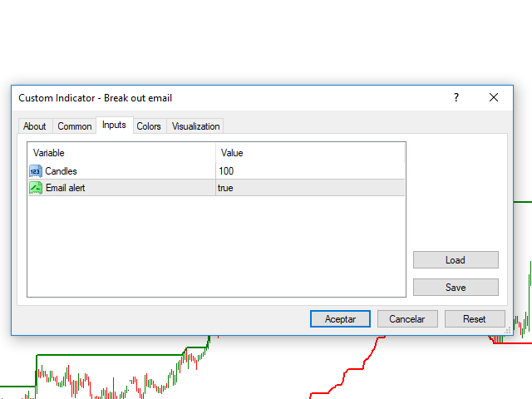The image size is (532, 399).
Task: Edit the Candles value 100
Action: click(226, 171)
